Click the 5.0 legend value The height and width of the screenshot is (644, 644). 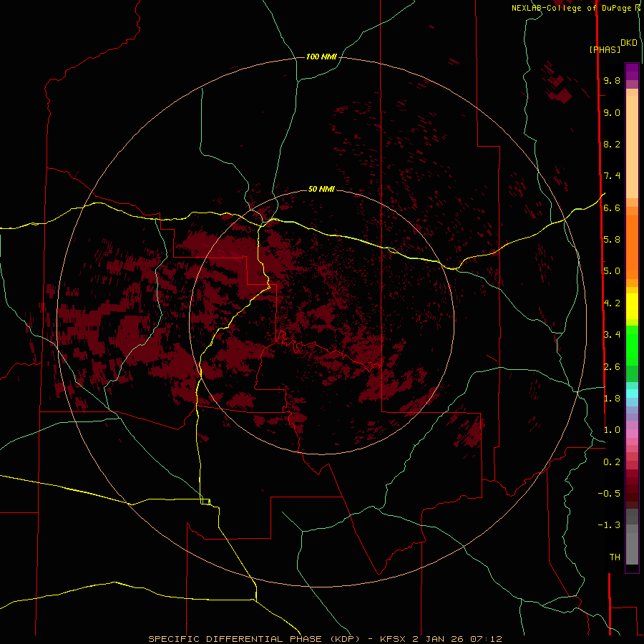pyautogui.click(x=612, y=271)
